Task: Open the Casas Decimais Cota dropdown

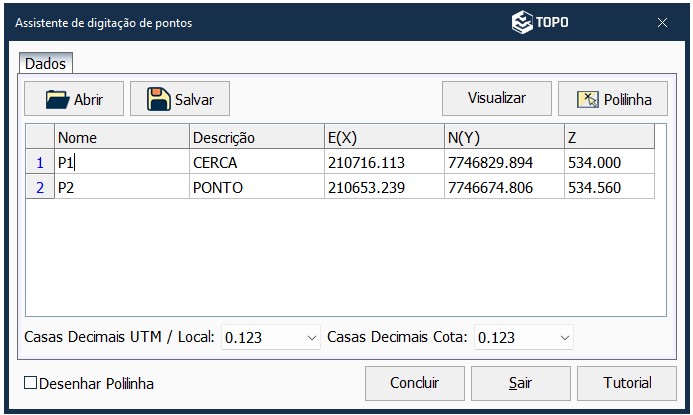Action: [563, 338]
